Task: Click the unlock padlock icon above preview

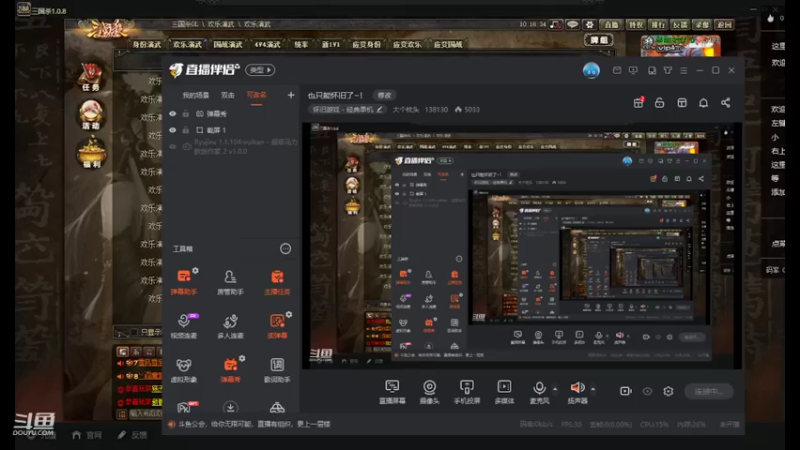Action: [x=659, y=103]
